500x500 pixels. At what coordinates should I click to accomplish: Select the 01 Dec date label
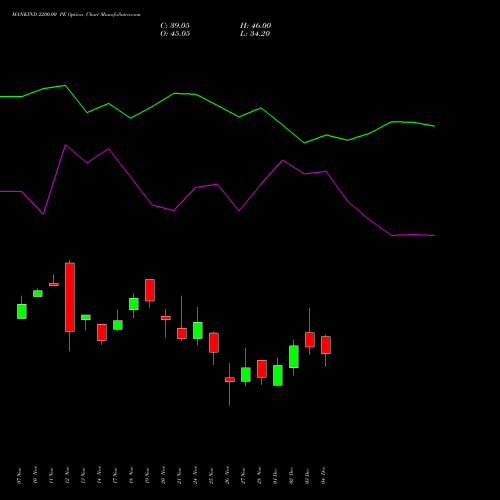click(275, 476)
